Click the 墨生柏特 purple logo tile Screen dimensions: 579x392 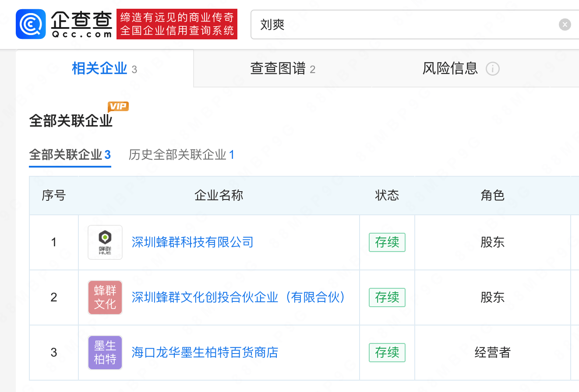105,353
